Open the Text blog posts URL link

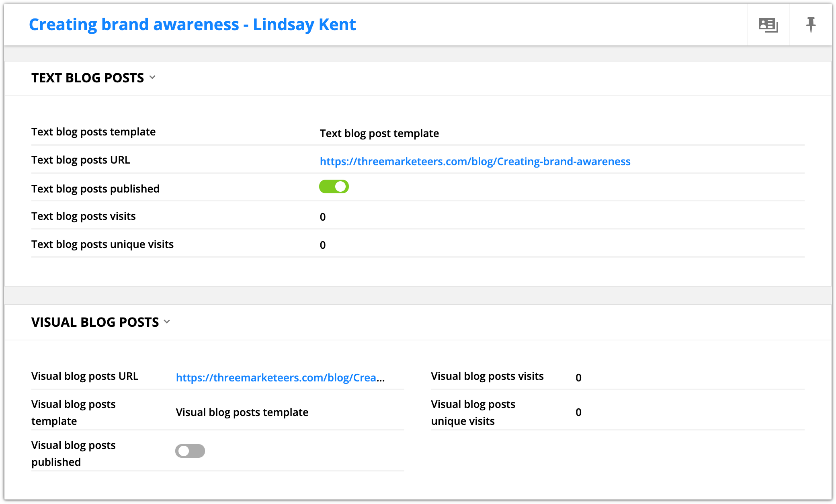(x=475, y=162)
